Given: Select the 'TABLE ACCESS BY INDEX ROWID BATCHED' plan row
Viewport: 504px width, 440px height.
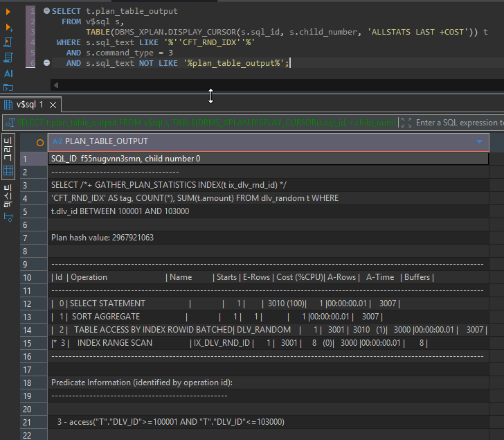Looking at the screenshot, I should click(x=268, y=330).
